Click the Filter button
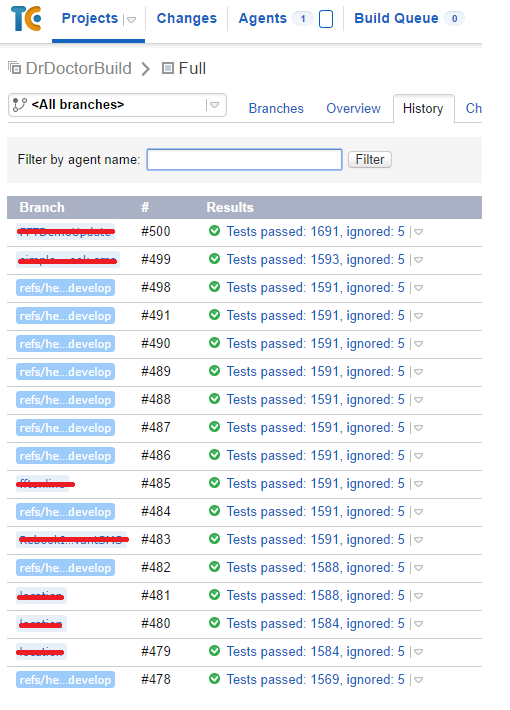Viewport: 510px width, 710px height. tap(370, 159)
